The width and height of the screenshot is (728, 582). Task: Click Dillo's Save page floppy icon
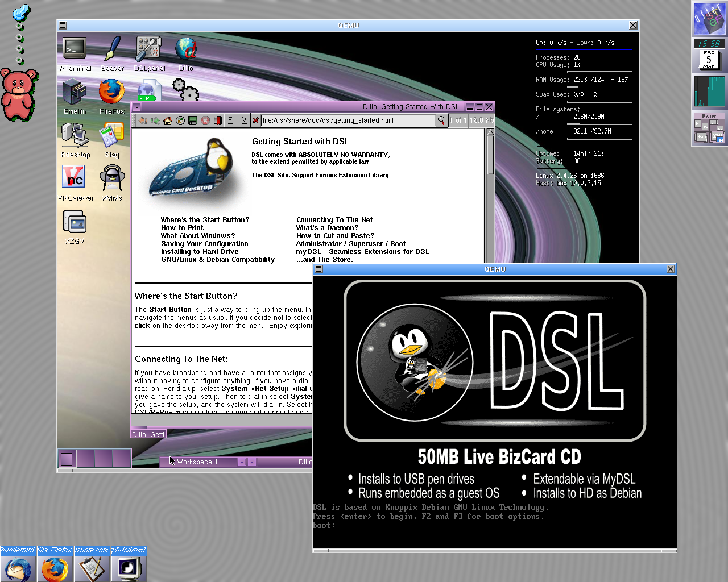pyautogui.click(x=193, y=120)
